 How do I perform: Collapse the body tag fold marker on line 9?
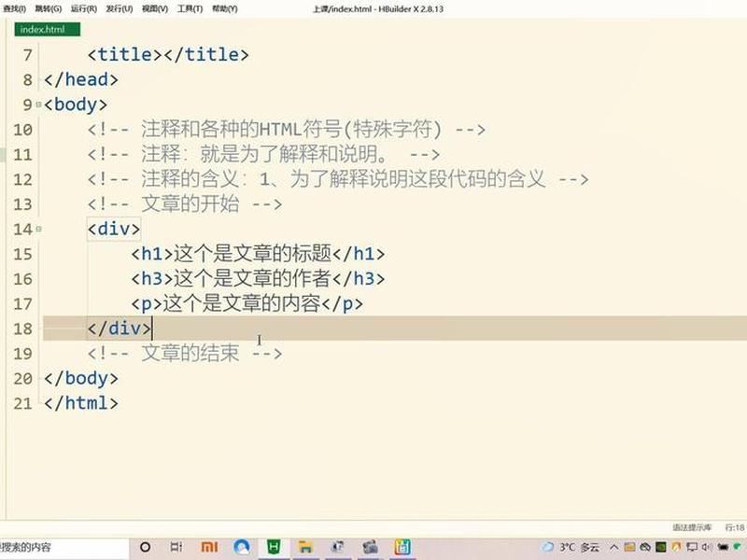point(38,105)
